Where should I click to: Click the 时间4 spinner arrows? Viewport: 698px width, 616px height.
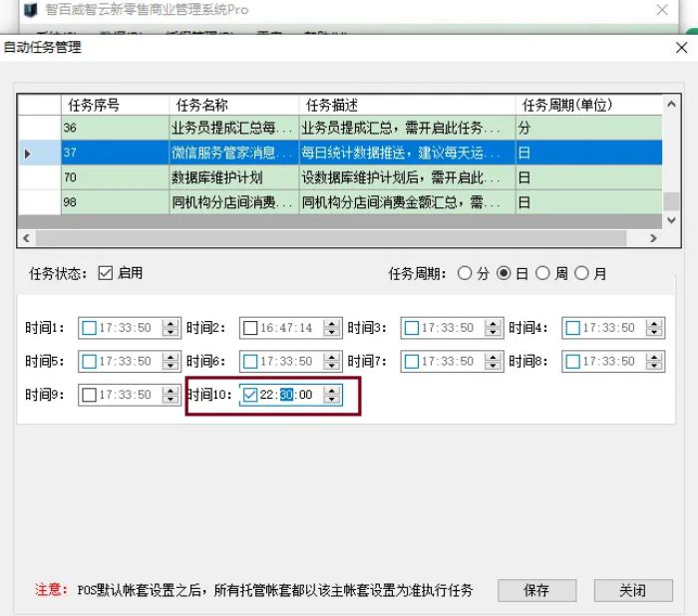(x=653, y=328)
